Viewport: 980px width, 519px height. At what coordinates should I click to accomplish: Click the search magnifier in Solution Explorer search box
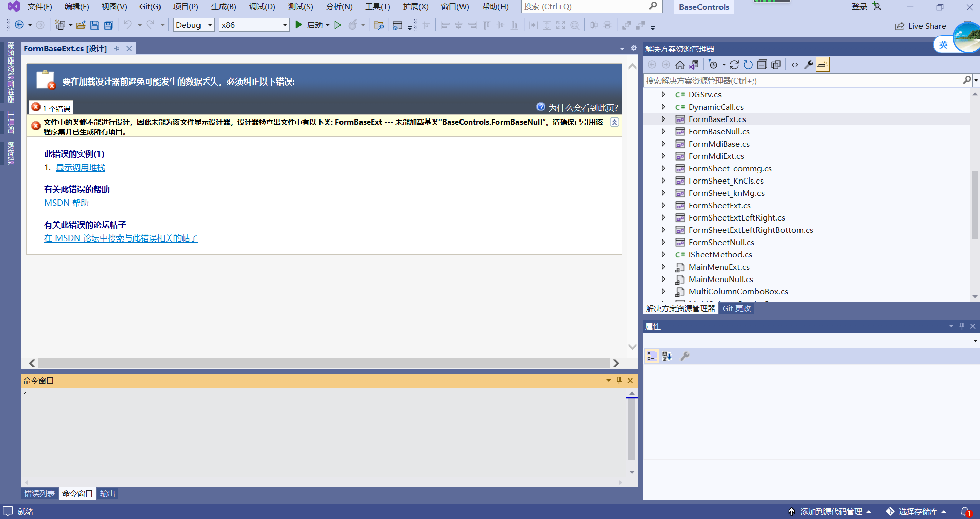click(x=967, y=80)
